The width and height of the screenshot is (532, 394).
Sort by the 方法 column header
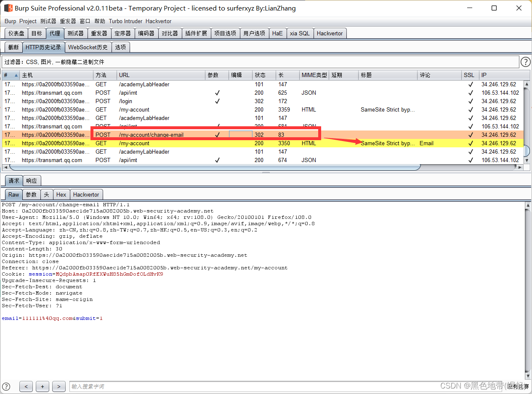click(x=105, y=75)
